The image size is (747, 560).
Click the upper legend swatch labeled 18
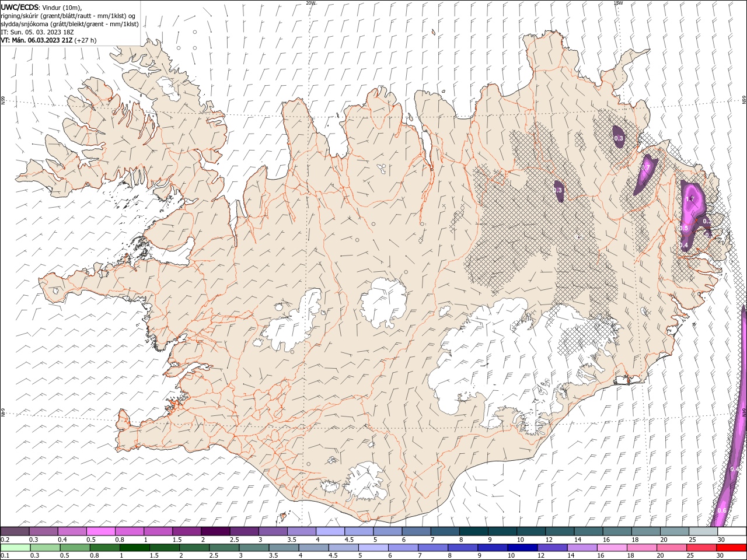(x=646, y=531)
